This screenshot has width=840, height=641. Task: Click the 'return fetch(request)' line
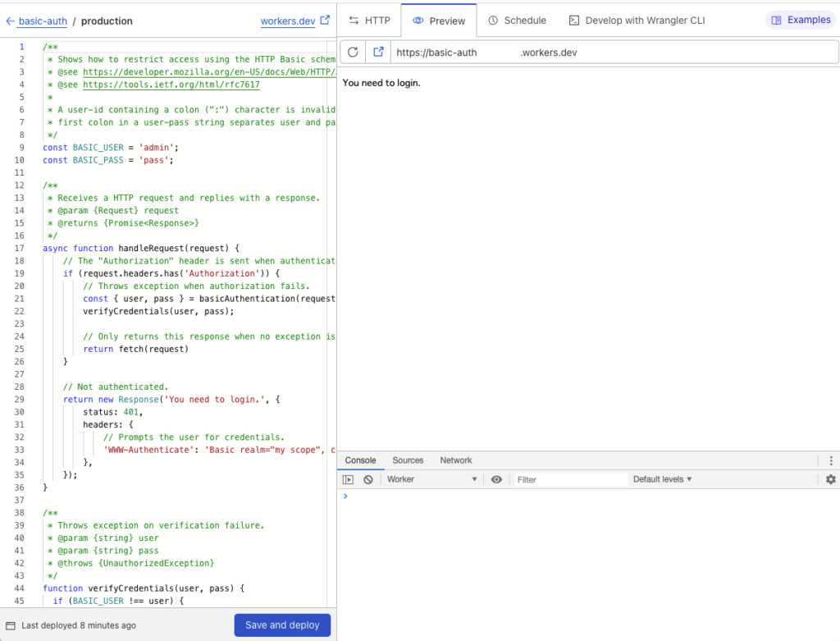136,349
